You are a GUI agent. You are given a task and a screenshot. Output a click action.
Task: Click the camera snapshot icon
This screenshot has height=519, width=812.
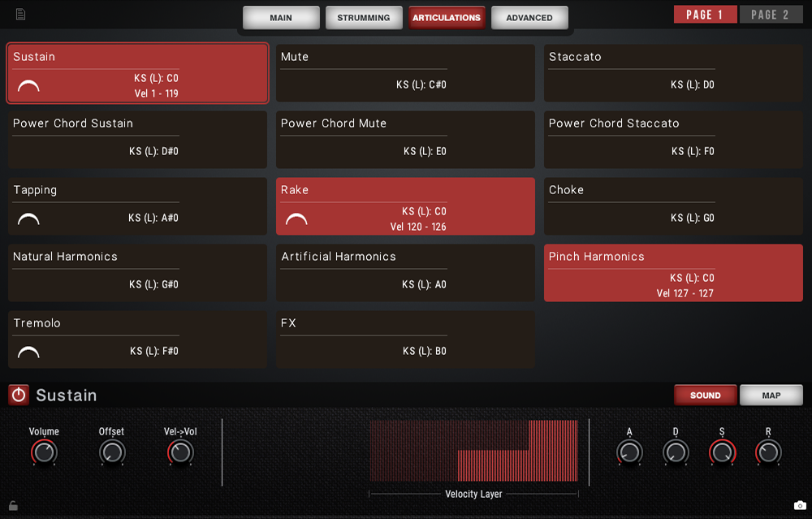(800, 505)
